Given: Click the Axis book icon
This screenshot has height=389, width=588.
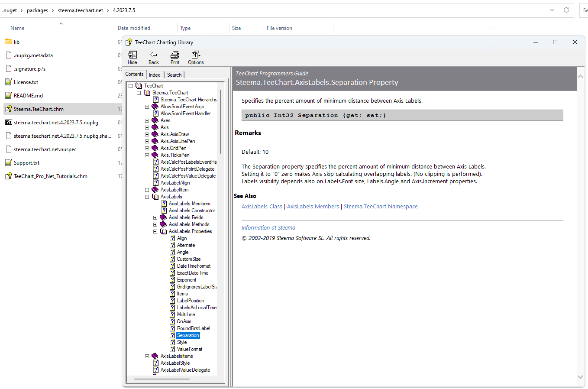Looking at the screenshot, I should pos(155,127).
